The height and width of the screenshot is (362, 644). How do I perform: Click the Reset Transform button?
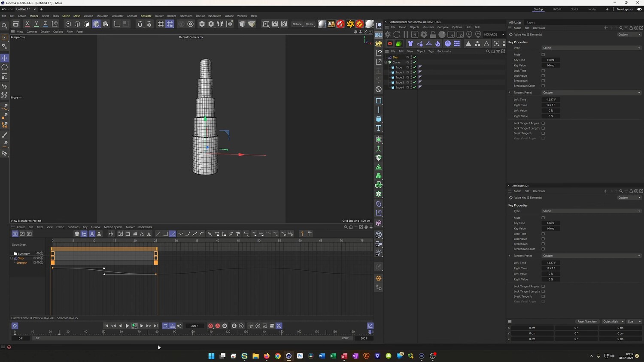[587, 322]
